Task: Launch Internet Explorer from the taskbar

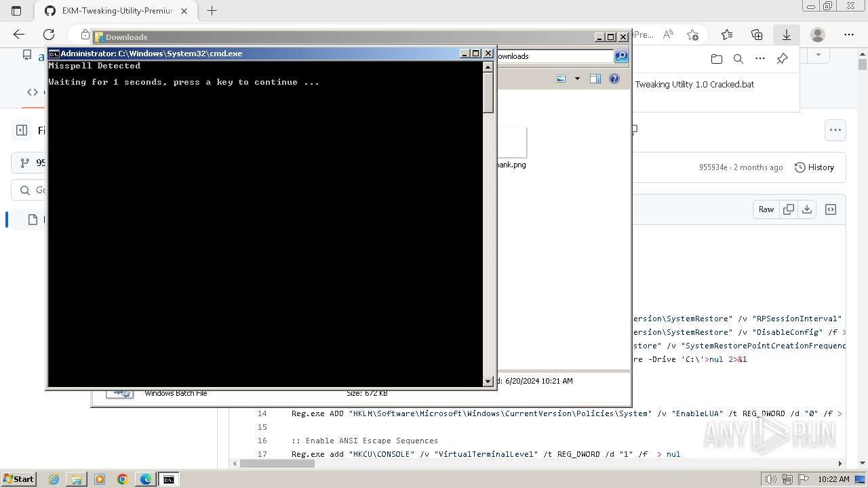Action: pos(54,479)
